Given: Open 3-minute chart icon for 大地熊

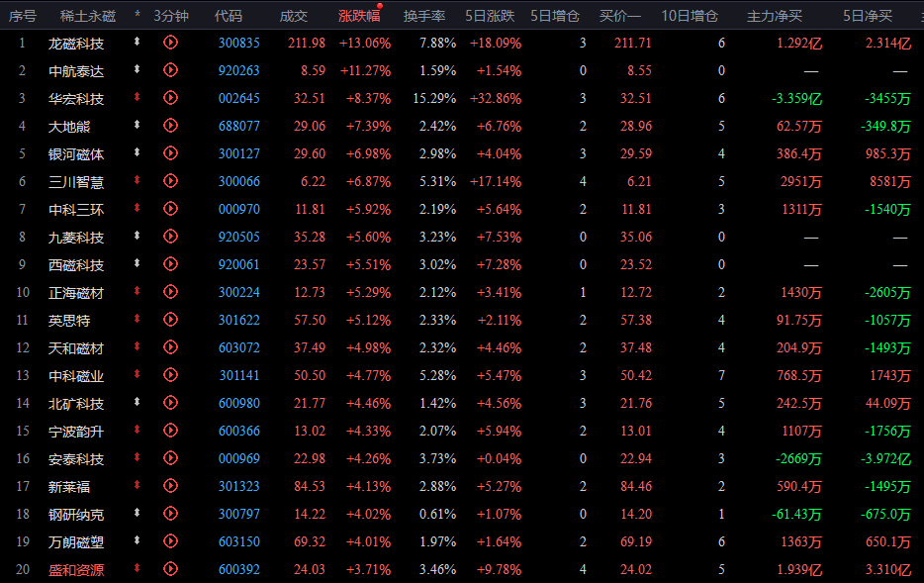Looking at the screenshot, I should tap(170, 126).
